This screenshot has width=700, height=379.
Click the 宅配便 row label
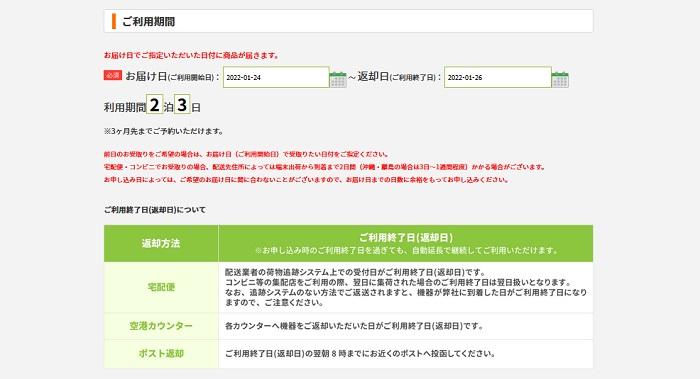point(161,287)
